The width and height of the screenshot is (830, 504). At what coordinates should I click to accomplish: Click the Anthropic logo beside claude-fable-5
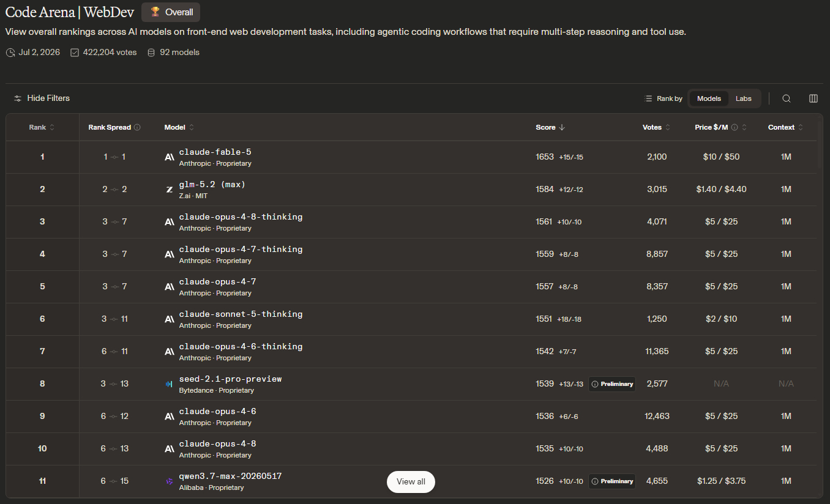[x=170, y=157]
